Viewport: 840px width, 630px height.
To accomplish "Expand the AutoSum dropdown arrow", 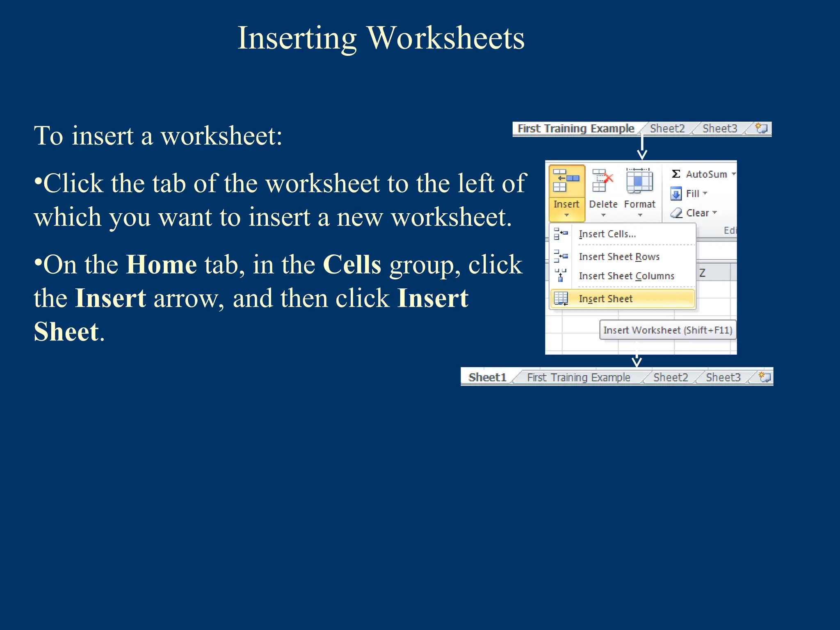I will (733, 174).
